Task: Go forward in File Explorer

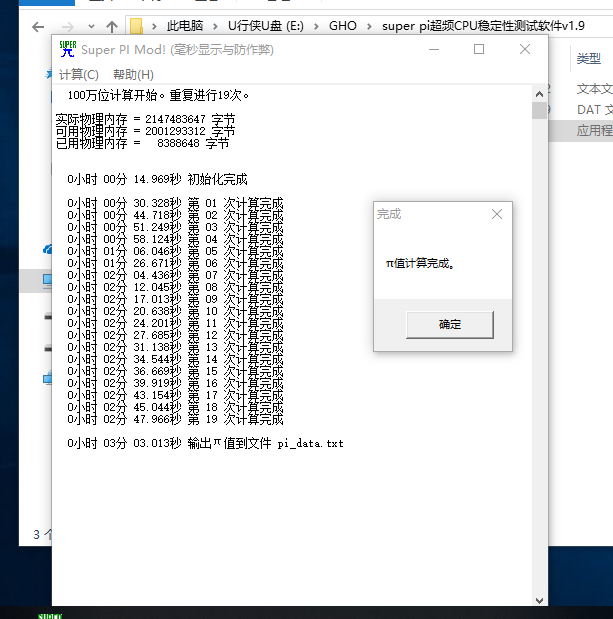Action: coord(67,27)
